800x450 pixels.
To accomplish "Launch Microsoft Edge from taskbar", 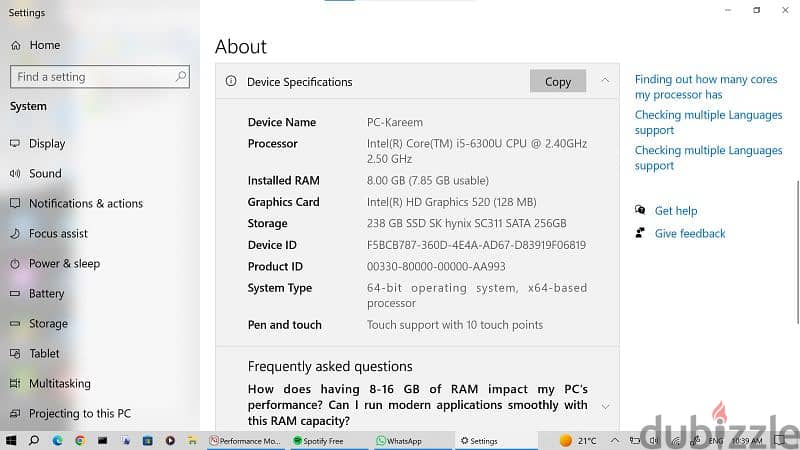I will click(x=57, y=440).
